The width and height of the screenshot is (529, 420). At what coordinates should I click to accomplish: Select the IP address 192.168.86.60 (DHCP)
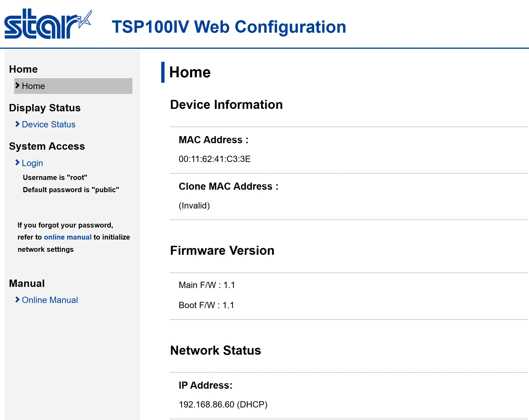point(223,404)
